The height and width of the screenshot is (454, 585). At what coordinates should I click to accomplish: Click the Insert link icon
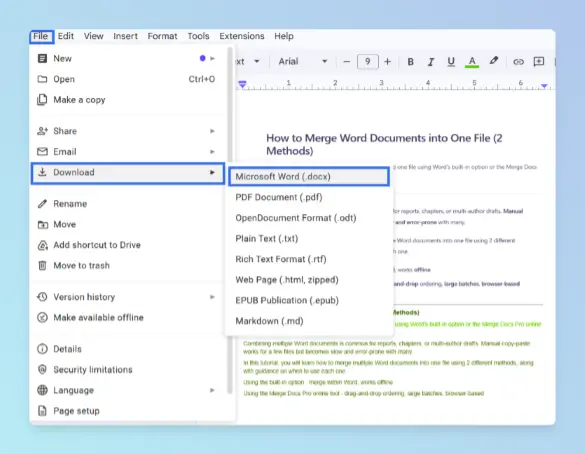pyautogui.click(x=518, y=62)
